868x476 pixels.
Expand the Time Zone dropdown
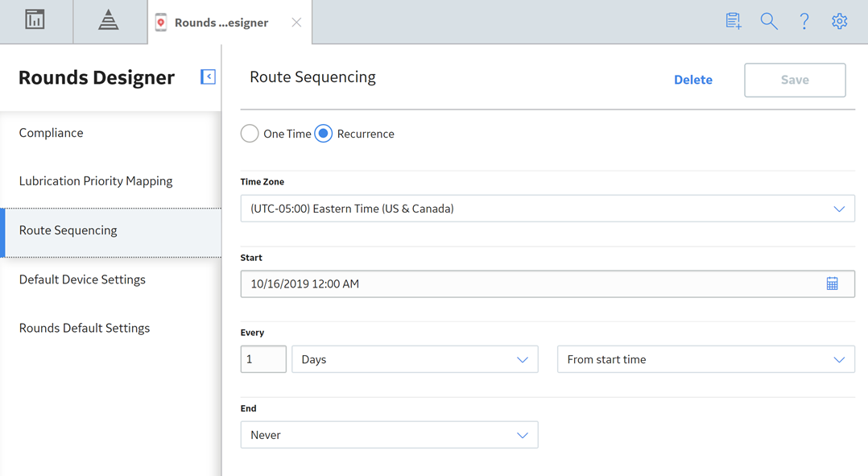pyautogui.click(x=548, y=209)
